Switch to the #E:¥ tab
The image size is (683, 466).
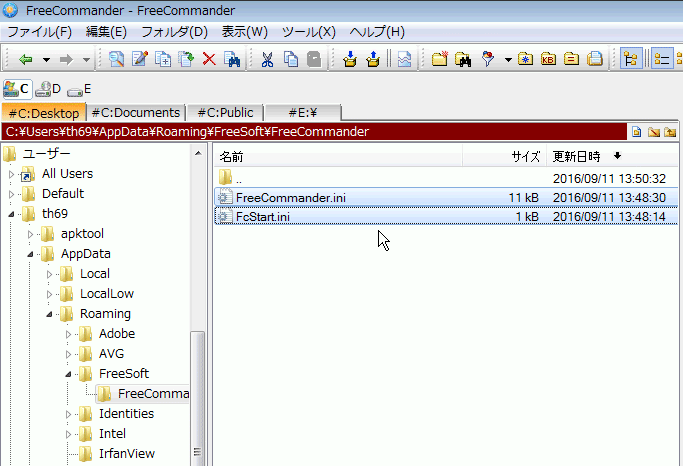click(x=303, y=113)
